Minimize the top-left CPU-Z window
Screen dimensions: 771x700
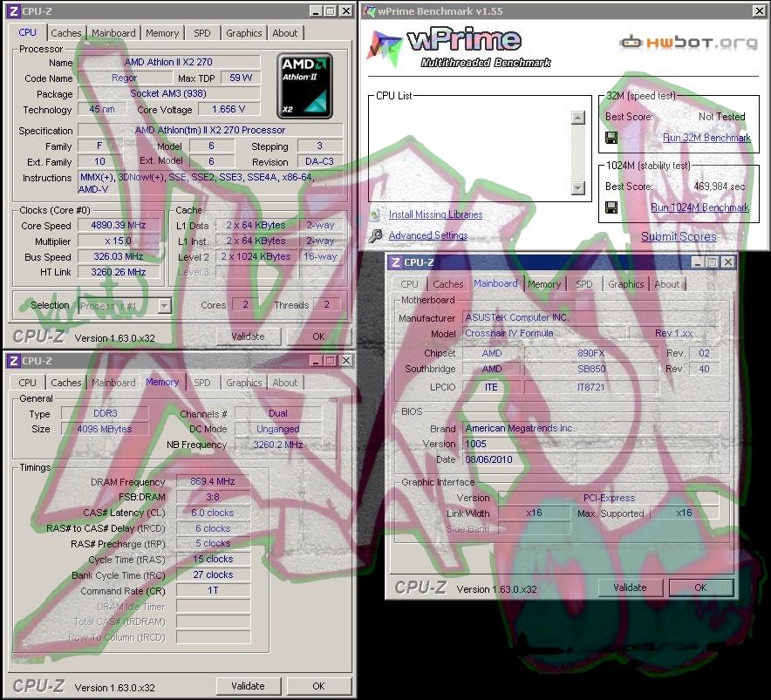[x=316, y=10]
